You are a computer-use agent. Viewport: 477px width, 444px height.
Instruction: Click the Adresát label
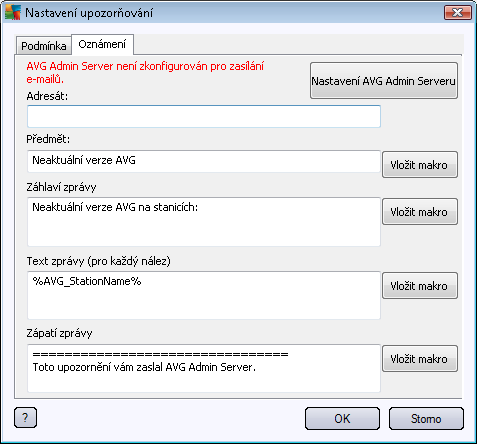point(47,96)
